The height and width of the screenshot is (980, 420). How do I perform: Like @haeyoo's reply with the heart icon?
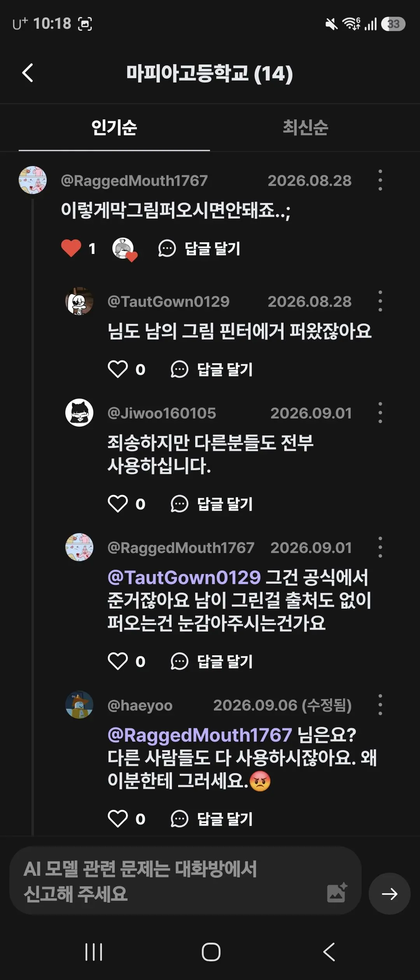pos(117,819)
